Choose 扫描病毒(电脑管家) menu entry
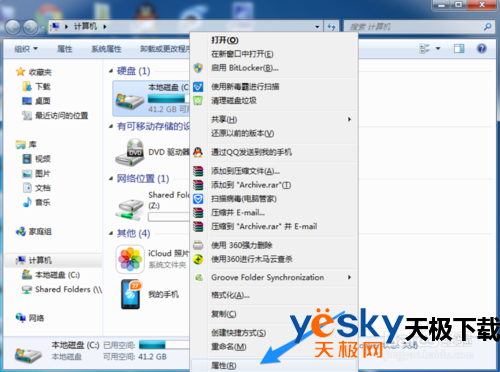The width and height of the screenshot is (500, 372). pos(274,199)
